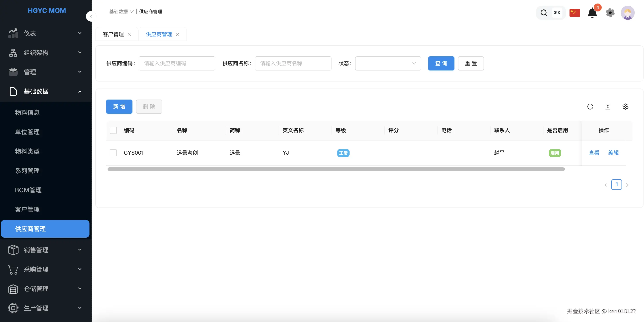Click the 供应商编码 input field
The width and height of the screenshot is (644, 322).
click(177, 63)
